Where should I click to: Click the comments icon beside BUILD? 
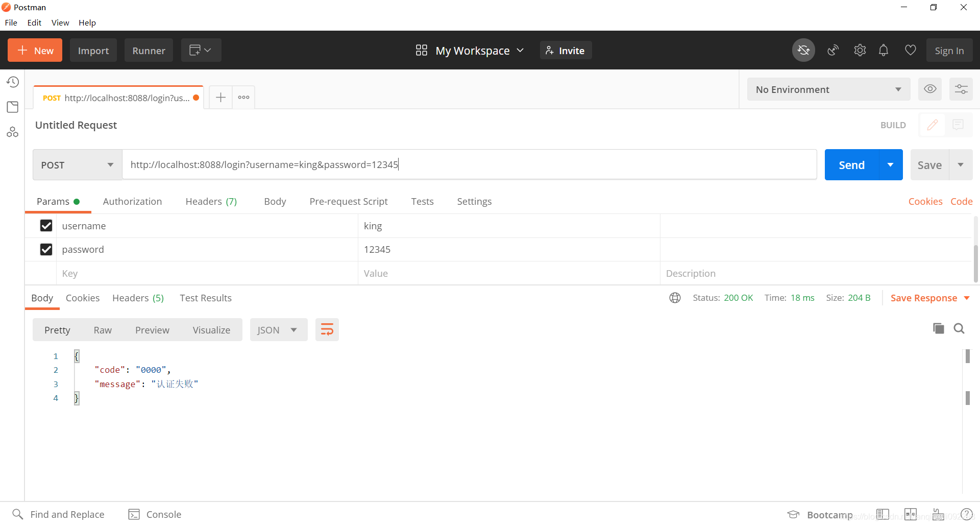click(959, 125)
